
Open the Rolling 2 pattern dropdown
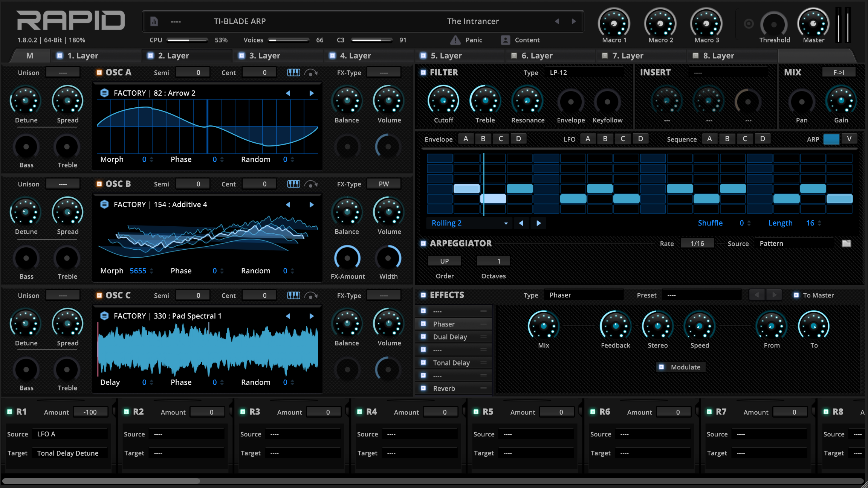469,223
